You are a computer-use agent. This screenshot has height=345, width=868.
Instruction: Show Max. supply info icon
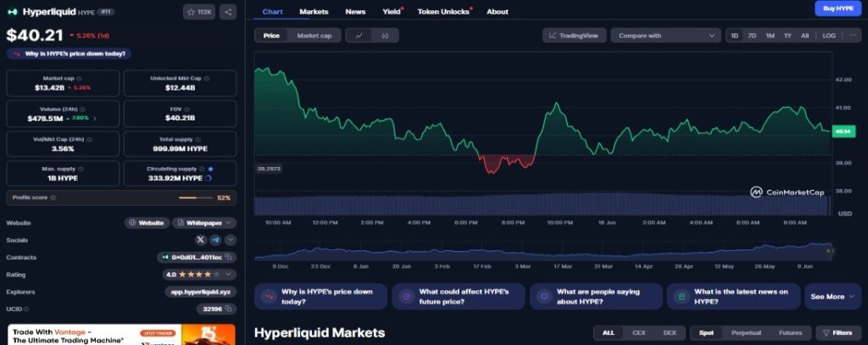pyautogui.click(x=81, y=169)
